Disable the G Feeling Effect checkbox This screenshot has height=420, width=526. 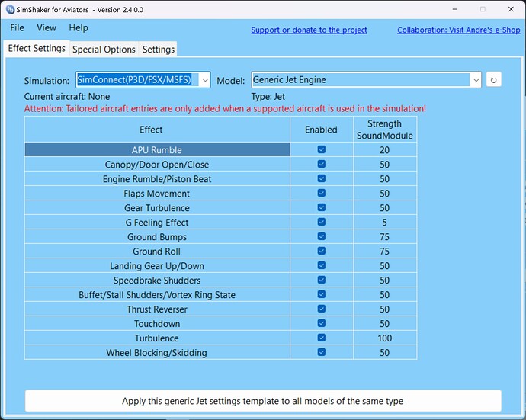pyautogui.click(x=322, y=222)
